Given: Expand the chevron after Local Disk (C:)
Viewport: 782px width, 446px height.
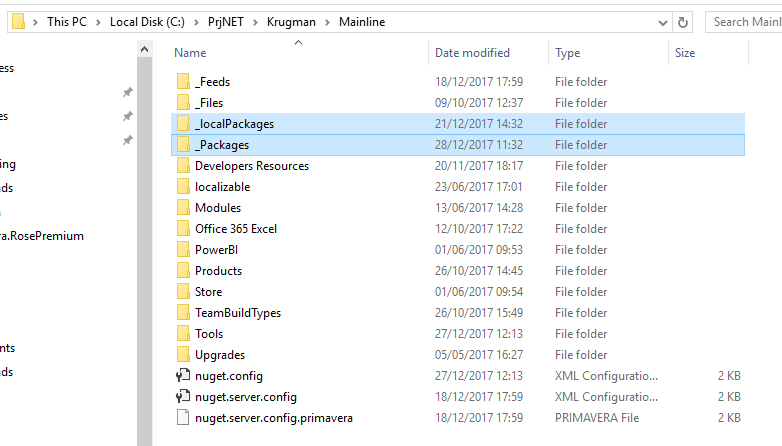Looking at the screenshot, I should [196, 22].
